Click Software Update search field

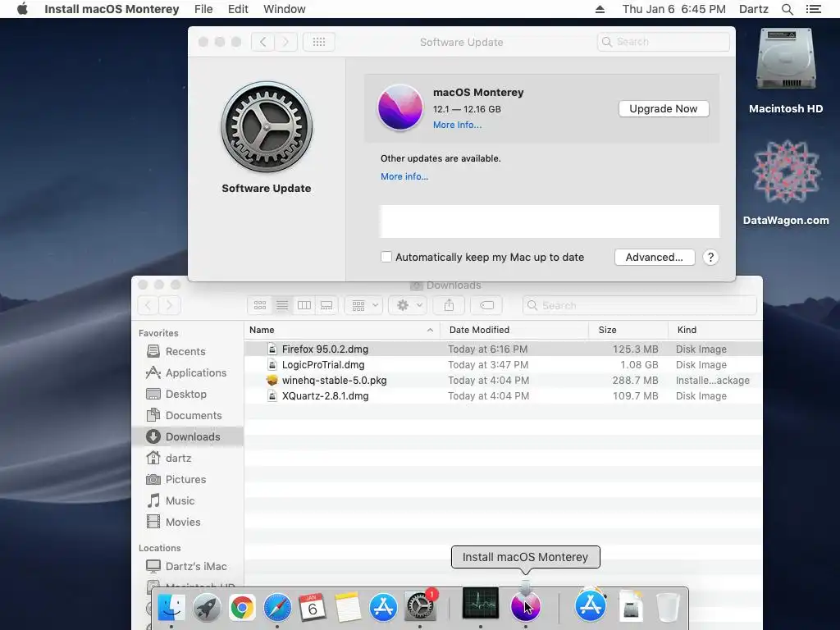click(663, 42)
